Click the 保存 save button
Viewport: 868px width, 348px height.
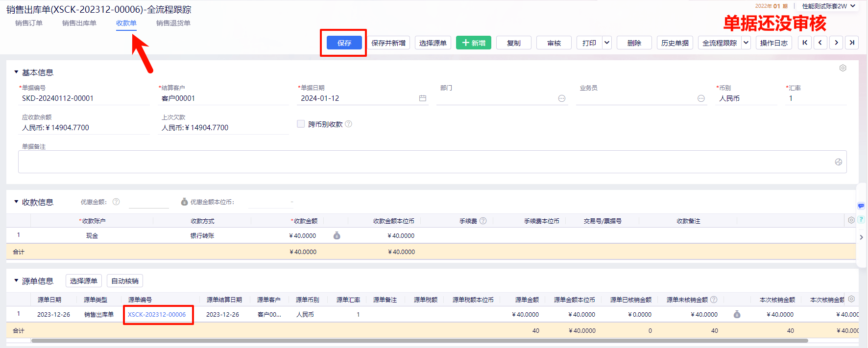pos(344,43)
